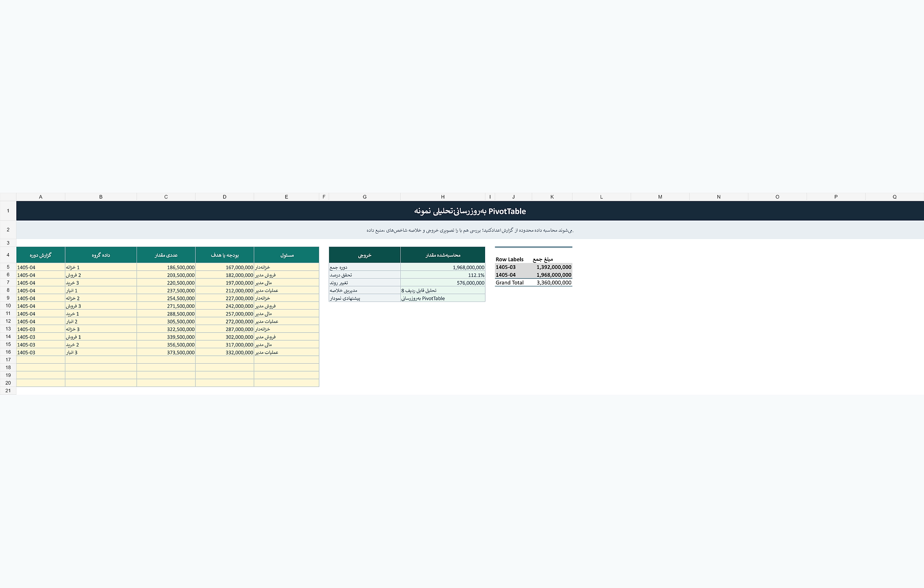Select the summary label 'دوره جمع'
924x588 pixels.
click(365, 267)
